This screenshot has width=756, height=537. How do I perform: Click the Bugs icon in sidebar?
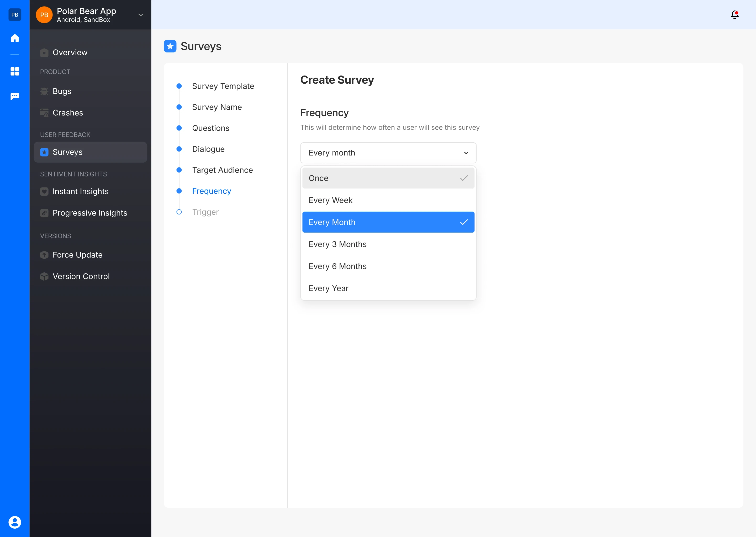pyautogui.click(x=44, y=91)
